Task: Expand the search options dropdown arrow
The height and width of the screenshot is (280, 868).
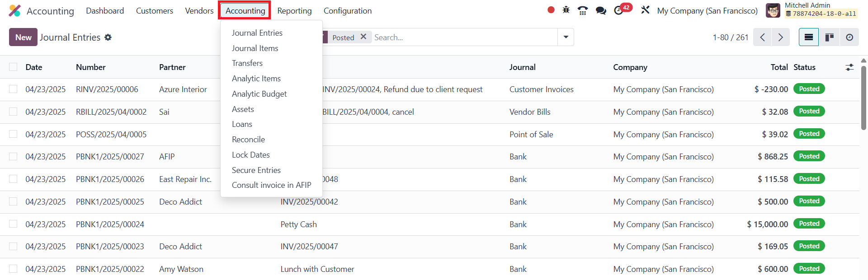Action: [566, 37]
